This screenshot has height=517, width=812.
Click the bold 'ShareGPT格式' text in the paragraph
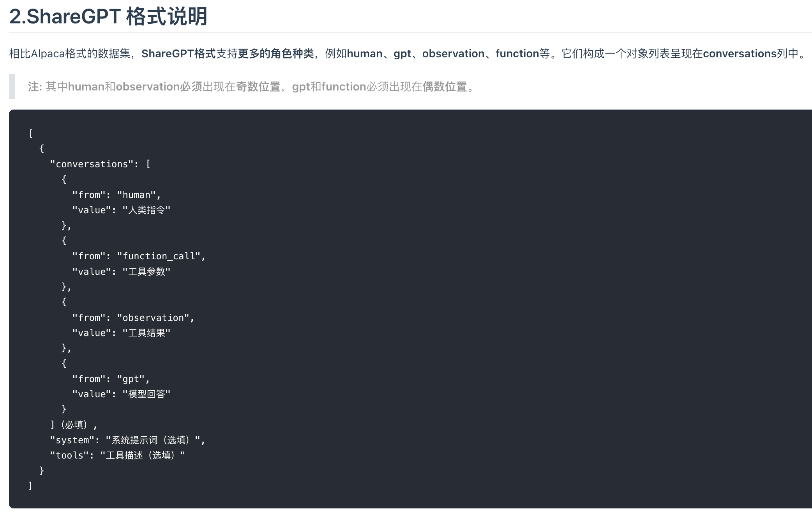(x=178, y=54)
